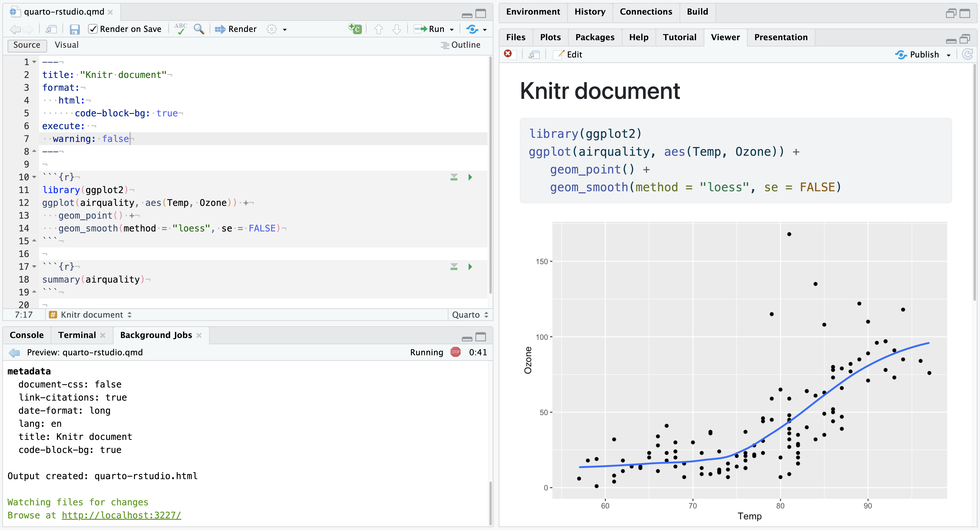Click the Render button
Viewport: 980px width, 530px height.
pos(236,29)
